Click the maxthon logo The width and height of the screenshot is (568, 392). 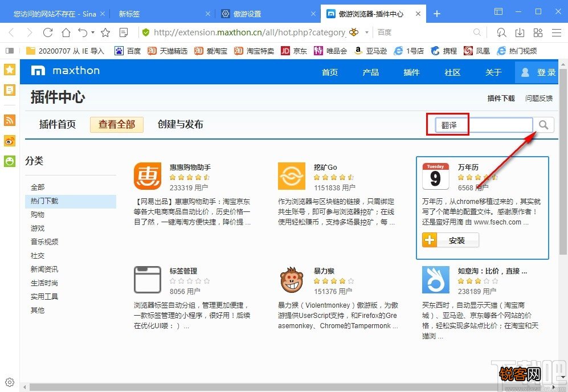pyautogui.click(x=65, y=71)
